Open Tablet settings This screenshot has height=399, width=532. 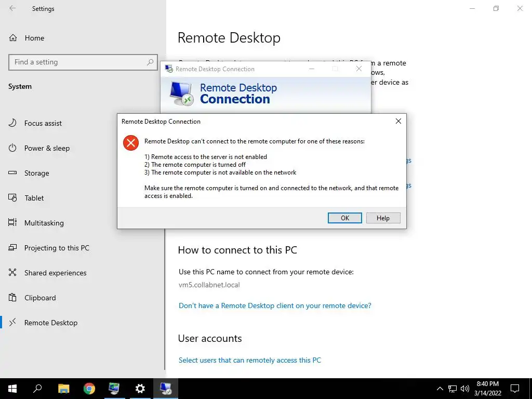[34, 198]
